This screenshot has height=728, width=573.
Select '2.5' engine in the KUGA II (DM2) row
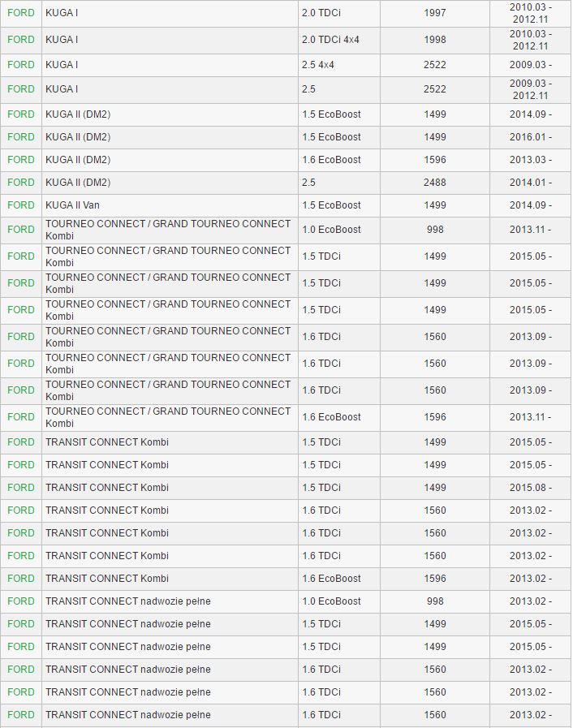pyautogui.click(x=308, y=183)
